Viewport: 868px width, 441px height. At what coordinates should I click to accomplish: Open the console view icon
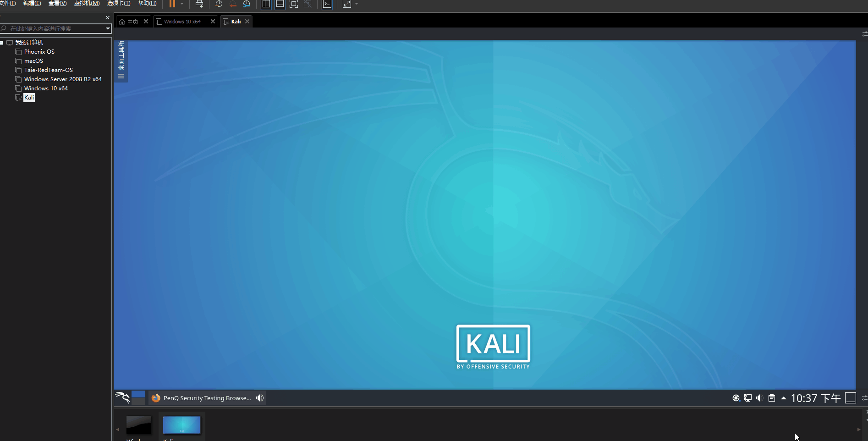[x=327, y=4]
